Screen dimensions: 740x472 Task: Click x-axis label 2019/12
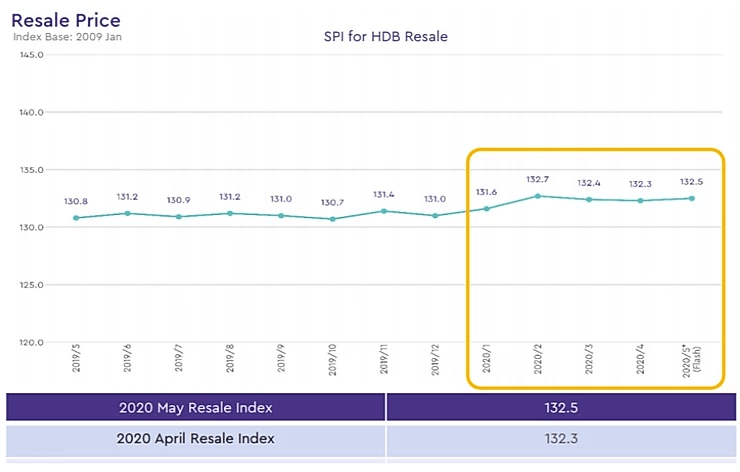coord(435,360)
